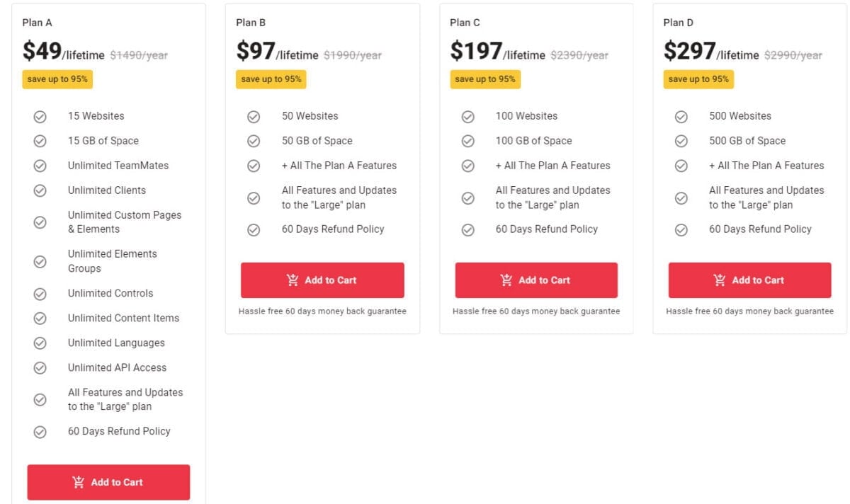The image size is (850, 504).
Task: Click the checkmark next to 15 Websites
Action: 40,116
